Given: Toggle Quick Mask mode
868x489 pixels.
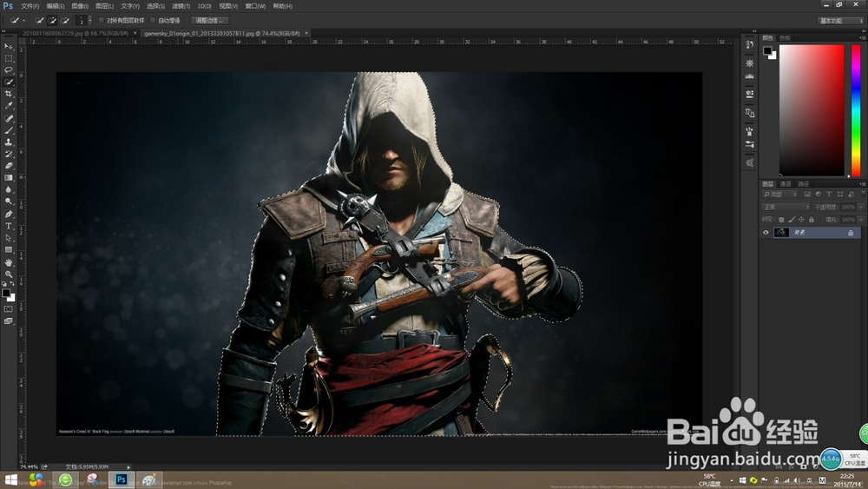Looking at the screenshot, I should (x=9, y=309).
